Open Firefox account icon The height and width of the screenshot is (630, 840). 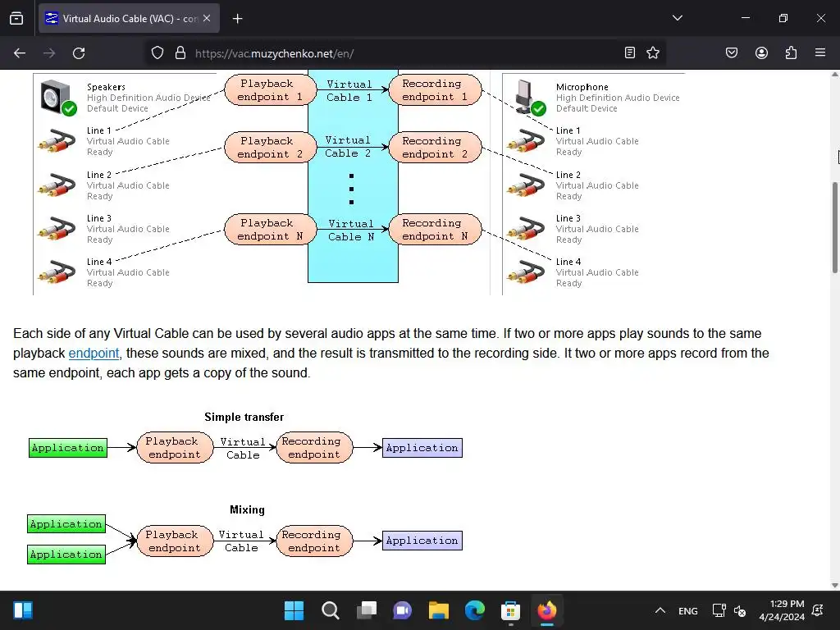(x=761, y=52)
